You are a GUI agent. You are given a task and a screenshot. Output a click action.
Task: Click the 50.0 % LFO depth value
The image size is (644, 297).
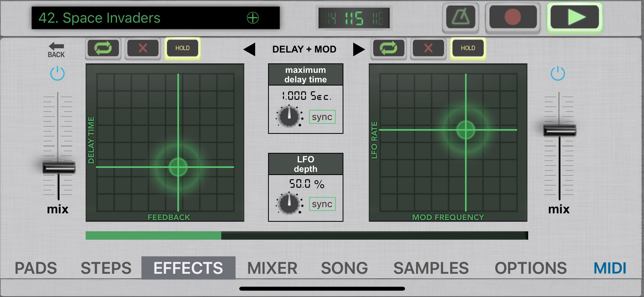pyautogui.click(x=307, y=184)
